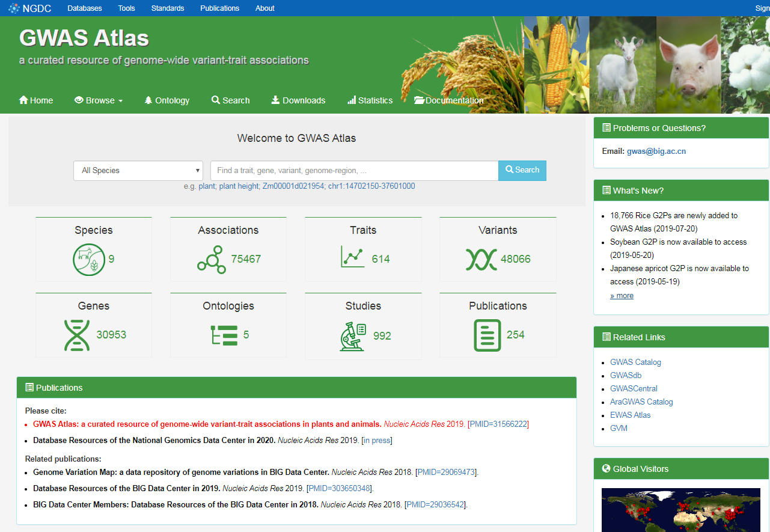The width and height of the screenshot is (770, 532).
Task: Click the NGDC logo in top bar
Action: click(x=30, y=8)
